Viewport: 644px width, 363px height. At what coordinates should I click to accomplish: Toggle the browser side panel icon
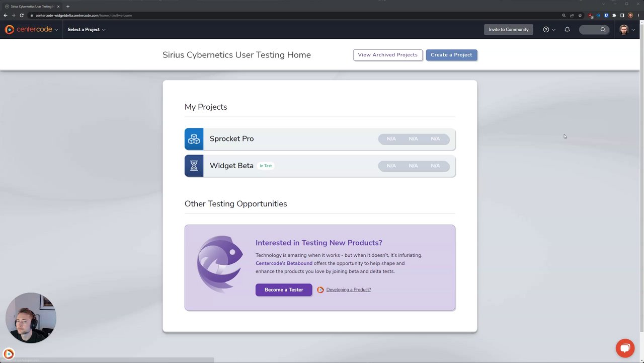click(x=622, y=16)
